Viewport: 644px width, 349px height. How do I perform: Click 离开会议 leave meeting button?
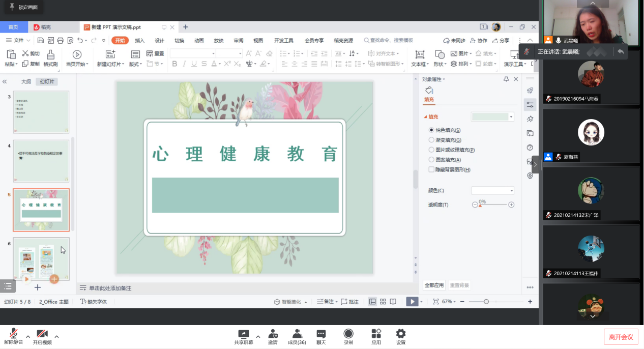pyautogui.click(x=621, y=337)
